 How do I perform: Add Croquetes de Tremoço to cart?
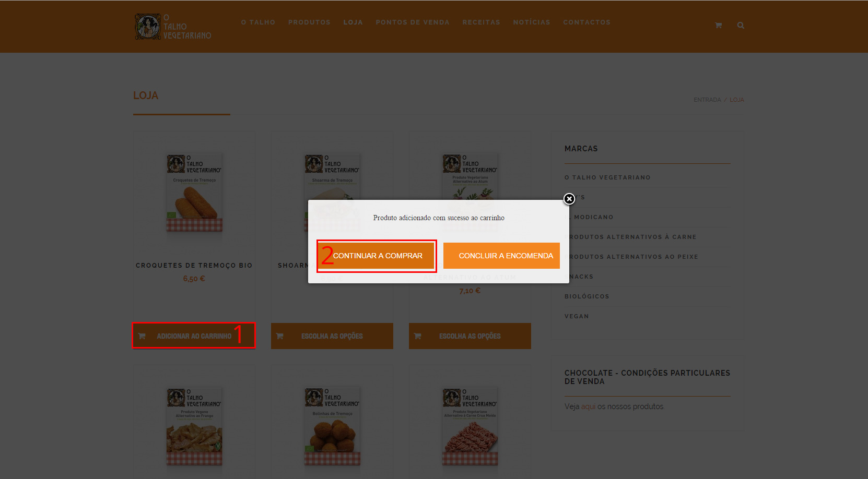tap(194, 336)
